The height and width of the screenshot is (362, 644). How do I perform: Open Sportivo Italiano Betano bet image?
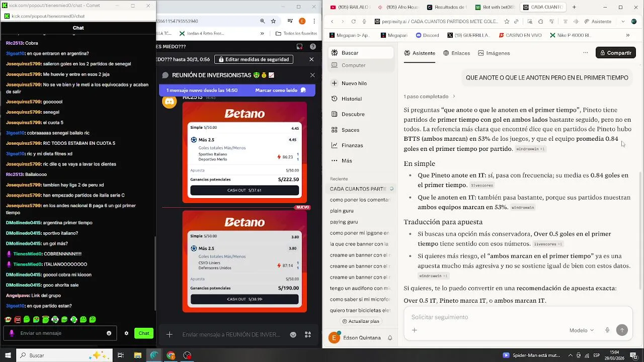pos(245,152)
